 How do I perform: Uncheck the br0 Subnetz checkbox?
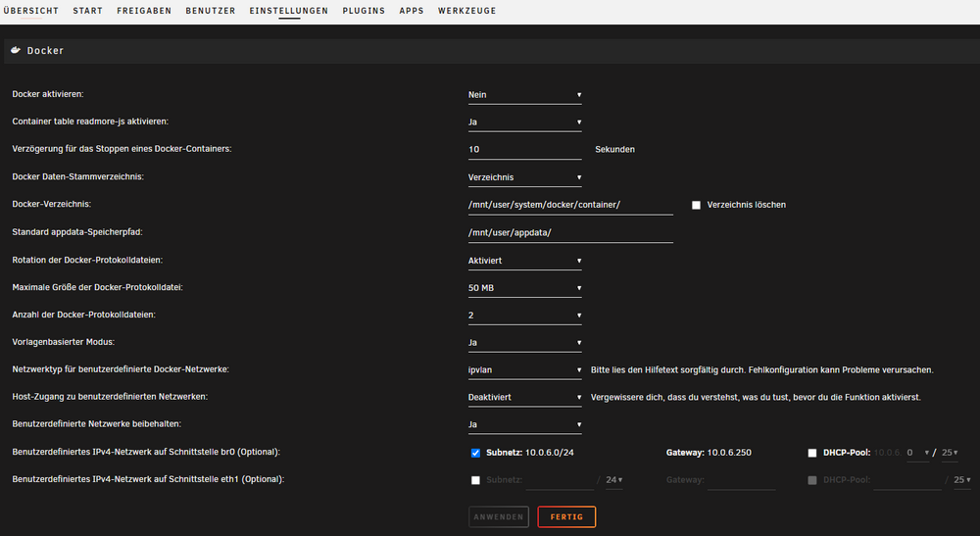(475, 453)
